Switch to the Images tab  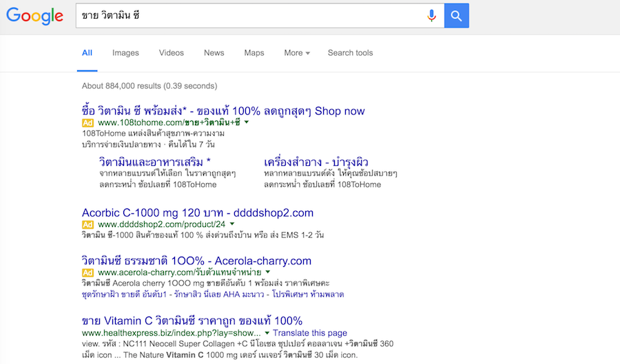point(125,53)
